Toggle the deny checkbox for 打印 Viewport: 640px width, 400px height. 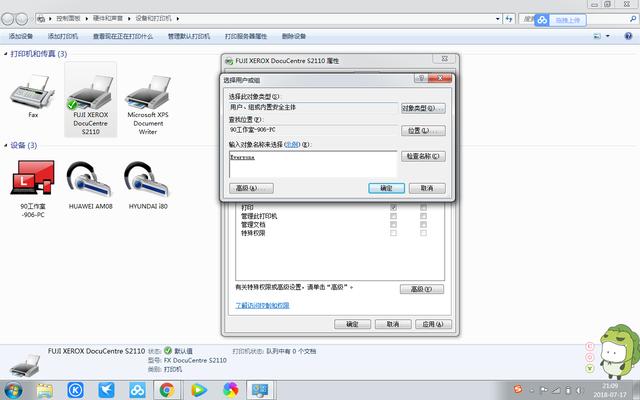(423, 207)
